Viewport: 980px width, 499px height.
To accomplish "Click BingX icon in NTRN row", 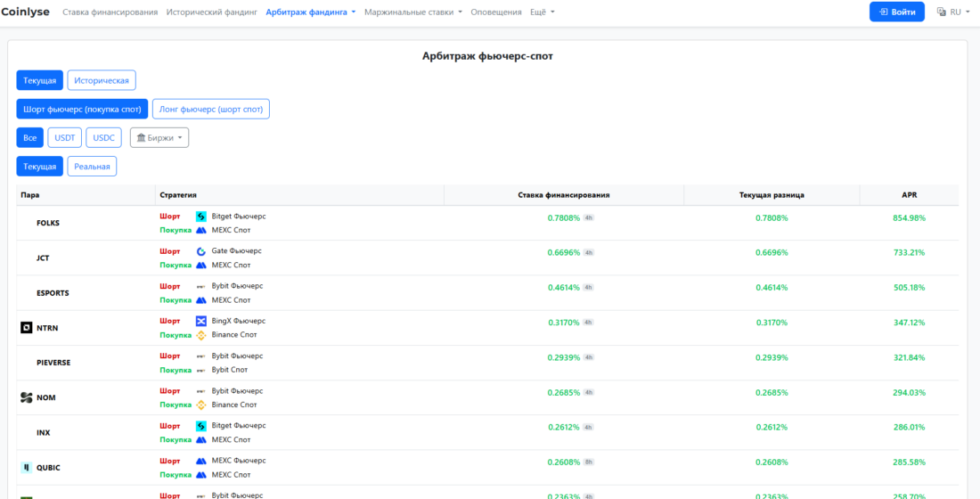I will 201,321.
